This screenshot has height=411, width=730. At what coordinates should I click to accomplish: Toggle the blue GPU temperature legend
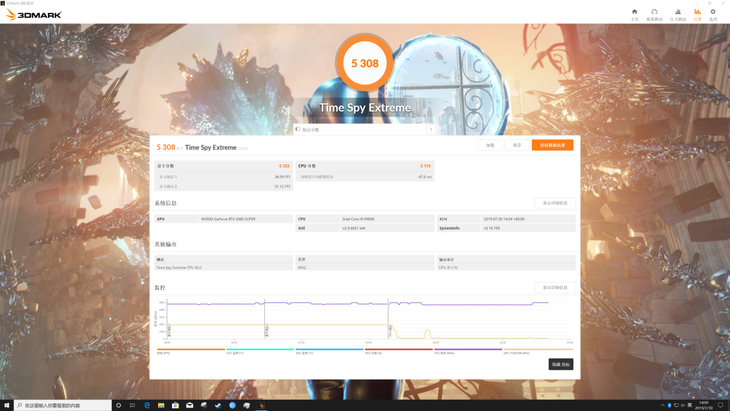pyautogui.click(x=329, y=351)
